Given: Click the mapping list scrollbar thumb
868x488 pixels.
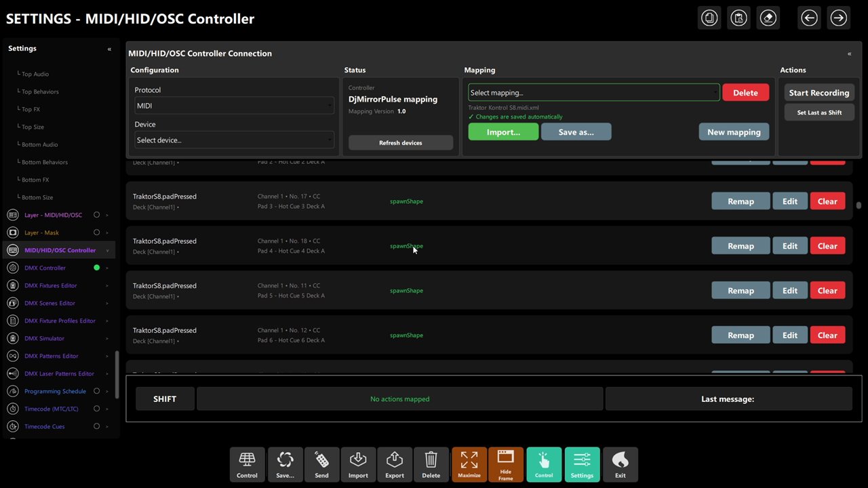Looking at the screenshot, I should pyautogui.click(x=859, y=205).
